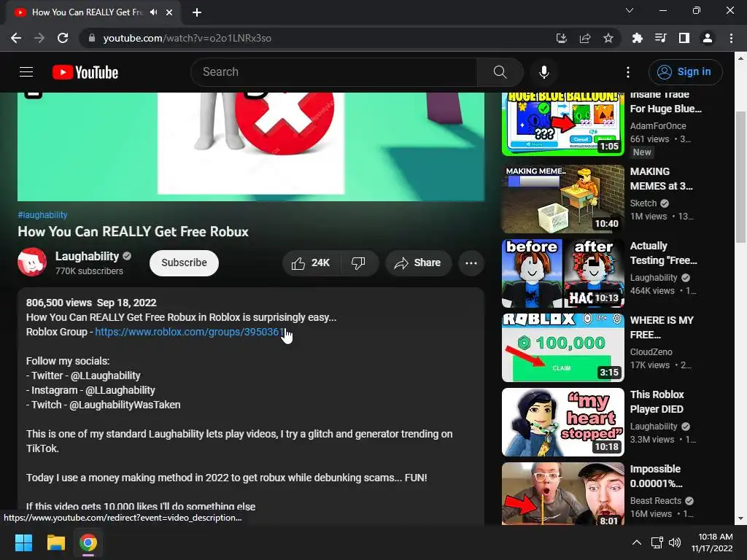Open the Laughability channel avatar
Image resolution: width=747 pixels, height=560 pixels.
point(32,262)
